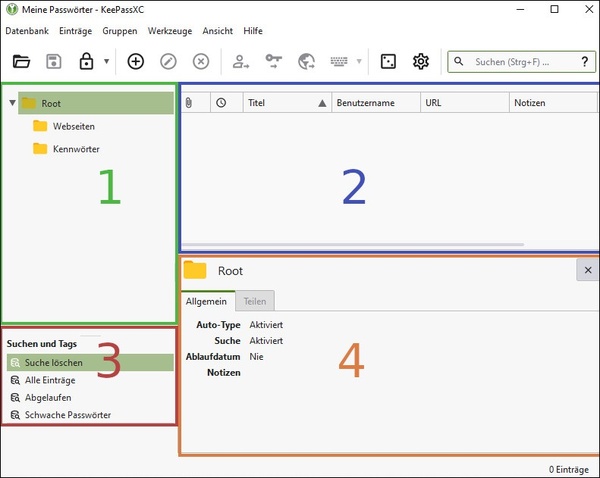Copy URL with the globe icon
This screenshot has width=600, height=478.
tap(307, 61)
